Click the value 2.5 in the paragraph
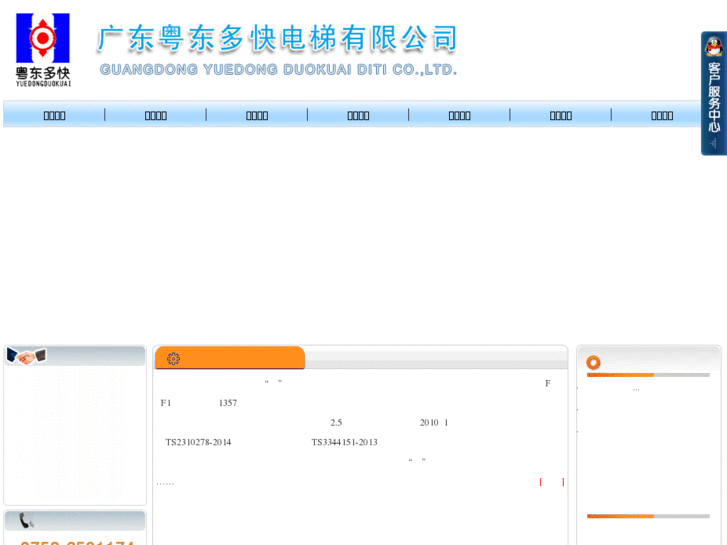Image resolution: width=727 pixels, height=545 pixels. coord(336,423)
